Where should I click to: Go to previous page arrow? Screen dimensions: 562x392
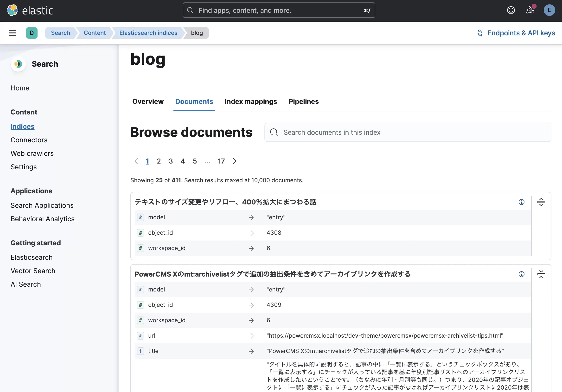click(x=136, y=161)
